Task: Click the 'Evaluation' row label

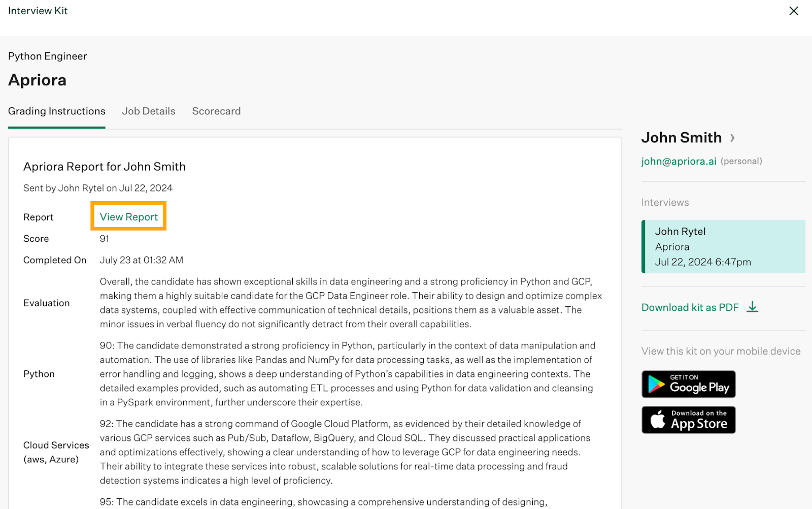Action: tap(46, 303)
